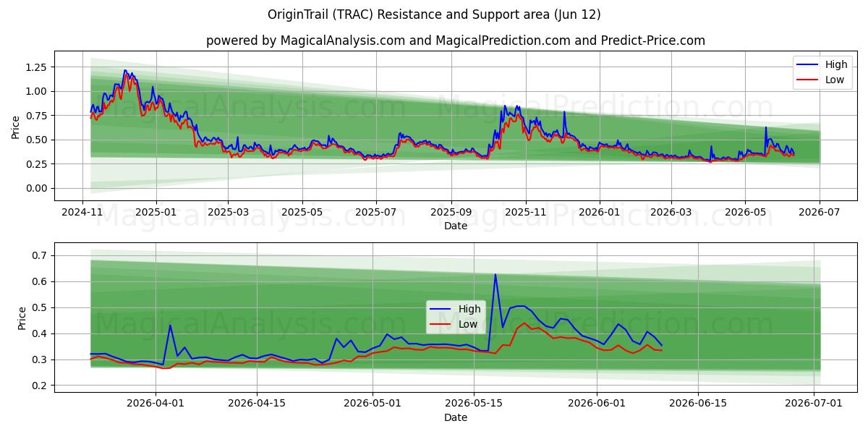Click the blue High line swatch in the bottom legend
This screenshot has height=434, width=868.
440,310
